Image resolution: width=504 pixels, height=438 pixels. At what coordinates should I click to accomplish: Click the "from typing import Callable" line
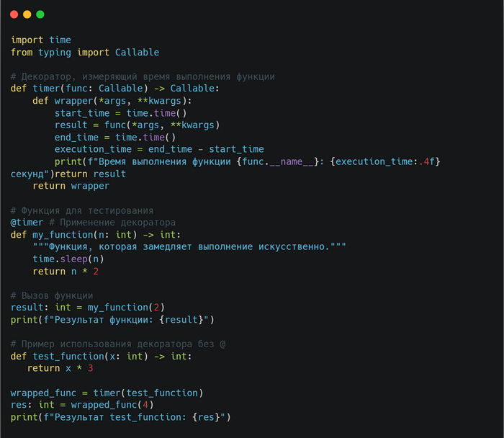point(84,53)
